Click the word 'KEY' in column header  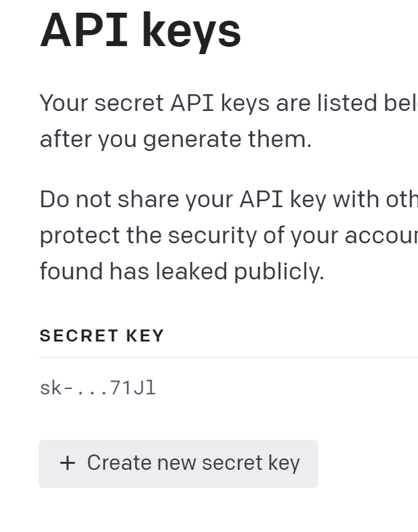tap(144, 336)
